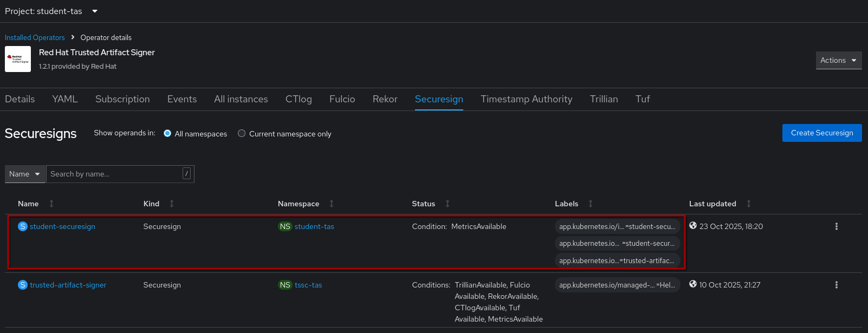Open the tssc-tas namespace link
Screen dimensions: 868x333
[x=308, y=285]
